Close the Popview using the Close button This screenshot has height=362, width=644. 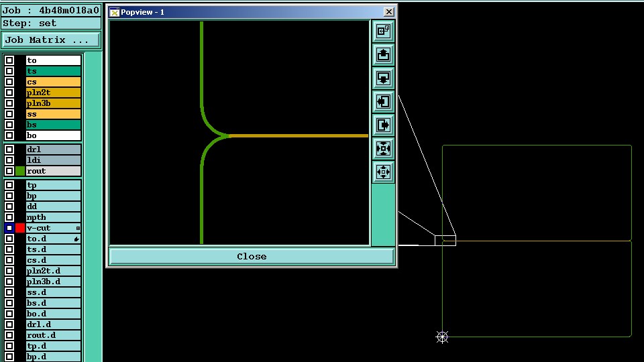pos(252,256)
